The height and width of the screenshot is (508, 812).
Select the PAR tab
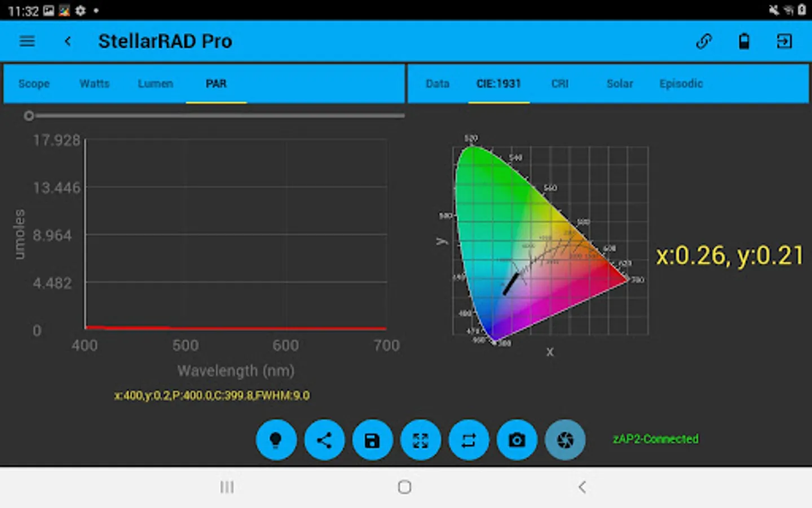(x=216, y=84)
